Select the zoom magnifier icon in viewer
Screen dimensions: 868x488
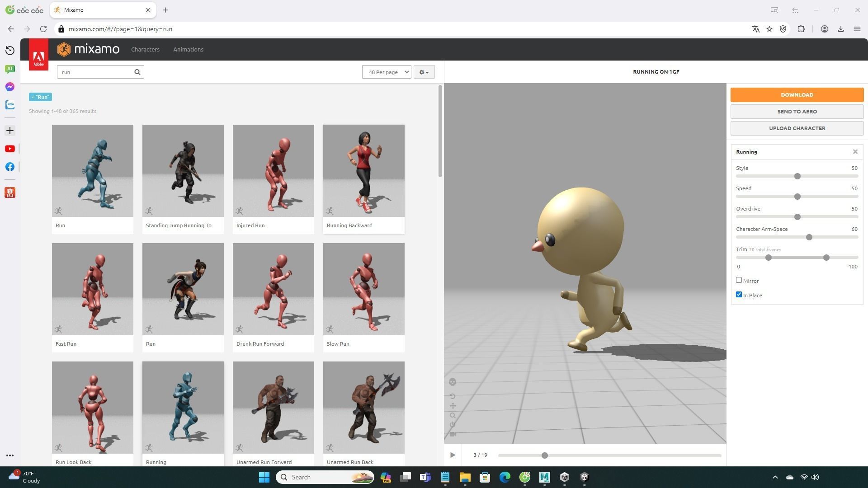453,415
